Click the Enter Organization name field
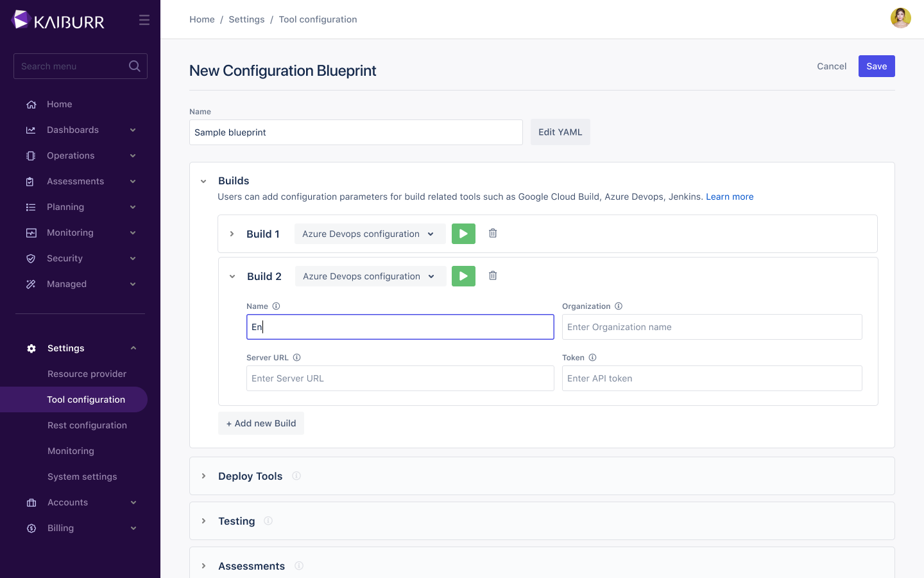 712,327
